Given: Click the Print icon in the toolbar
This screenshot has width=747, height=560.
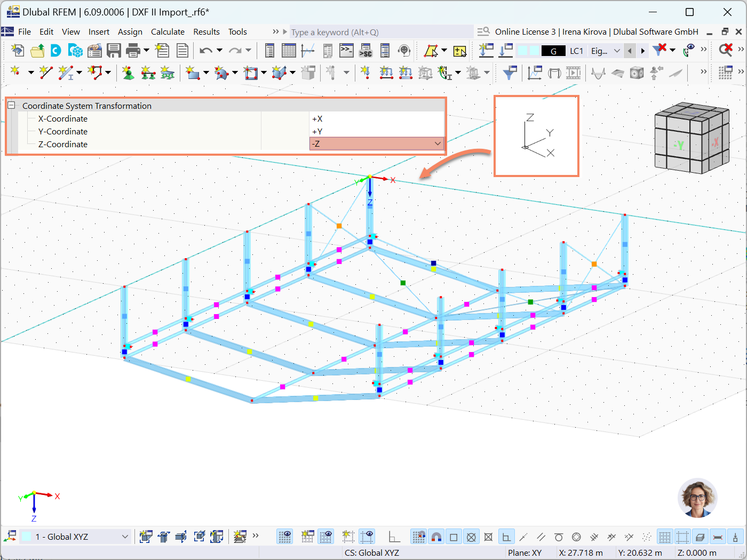Looking at the screenshot, I should (133, 50).
